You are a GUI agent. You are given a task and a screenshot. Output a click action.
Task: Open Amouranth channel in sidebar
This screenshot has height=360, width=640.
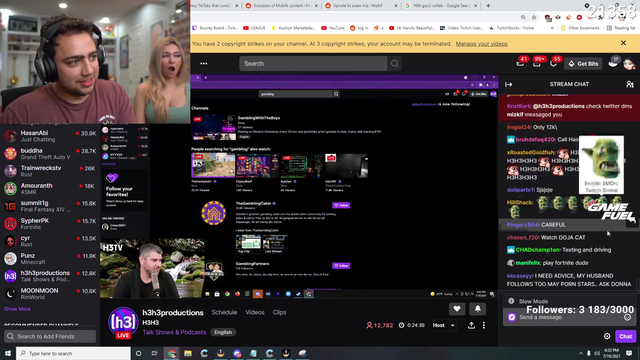click(x=50, y=189)
